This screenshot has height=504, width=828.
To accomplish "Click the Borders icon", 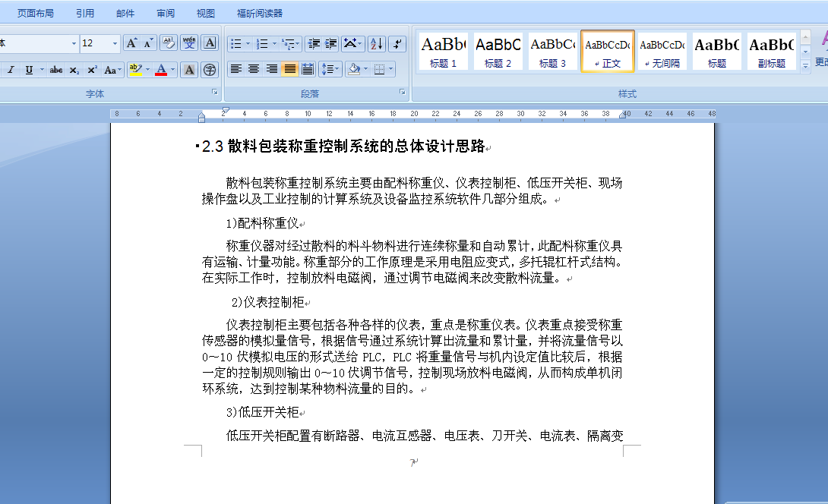I will point(379,69).
